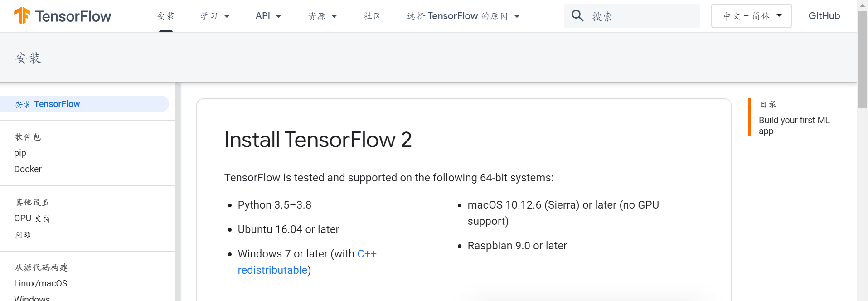This screenshot has height=301, width=868.
Task: Change language with the 中文 - 简体 selector
Action: (750, 15)
